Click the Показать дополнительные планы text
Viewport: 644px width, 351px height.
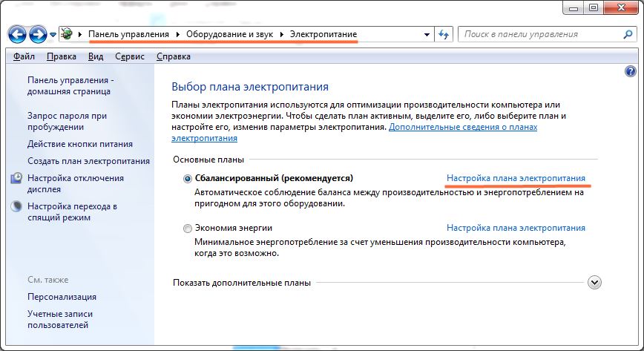pyautogui.click(x=242, y=283)
